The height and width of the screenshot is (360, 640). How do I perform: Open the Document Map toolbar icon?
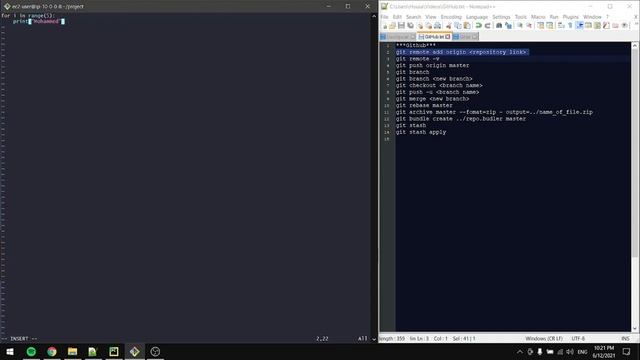pyautogui.click(x=596, y=26)
